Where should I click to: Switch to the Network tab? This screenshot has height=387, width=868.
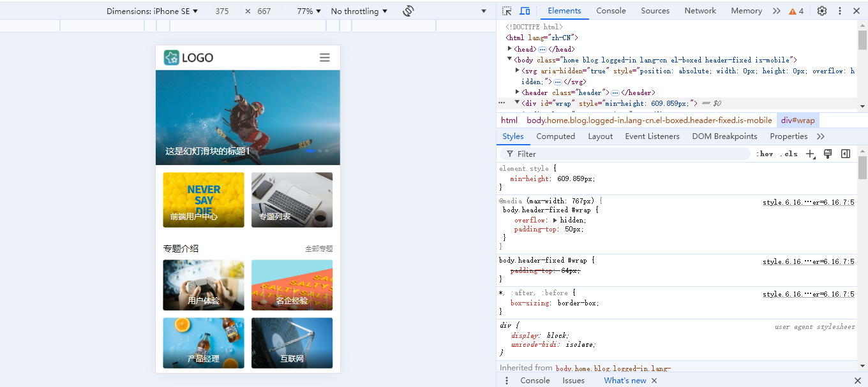[700, 11]
